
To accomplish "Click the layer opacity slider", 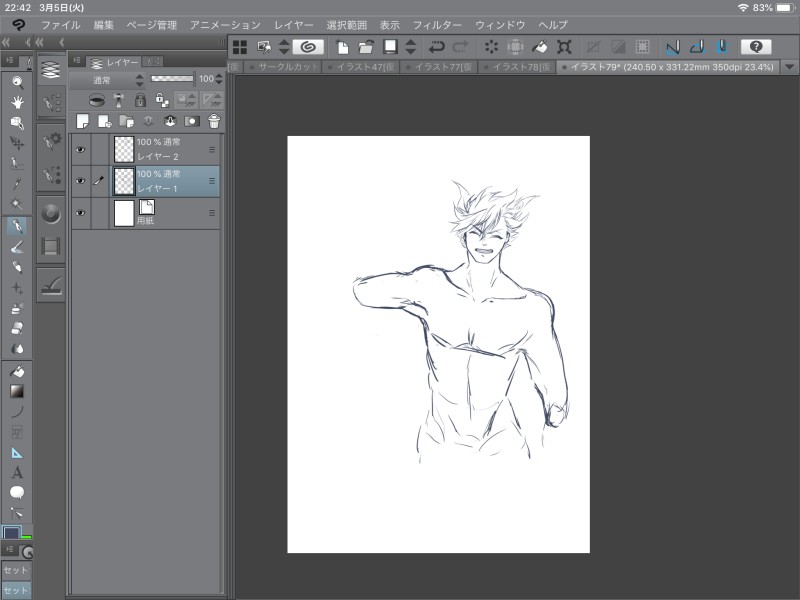I will coord(172,79).
